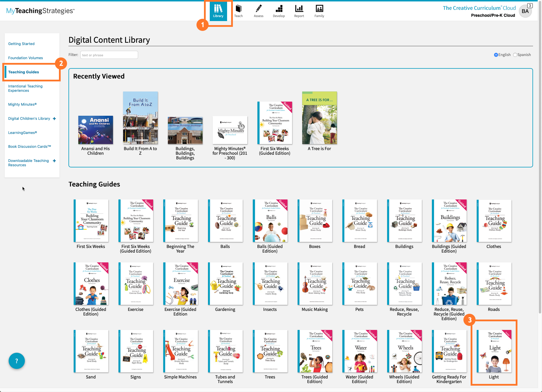
Task: Expand Downloadable Teaching Resources plus icon
Action: pos(54,161)
